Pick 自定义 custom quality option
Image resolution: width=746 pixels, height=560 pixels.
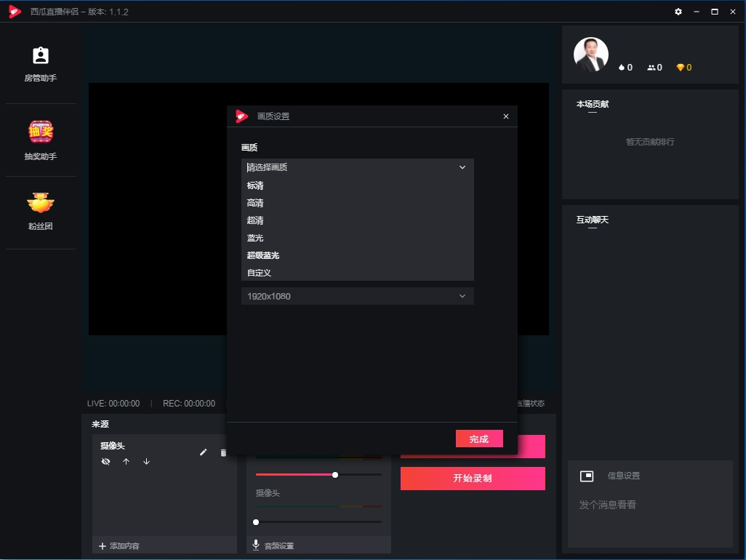point(259,273)
